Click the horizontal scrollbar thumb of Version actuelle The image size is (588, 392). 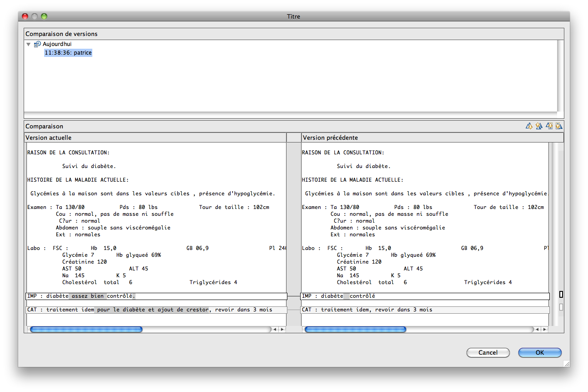click(x=86, y=329)
